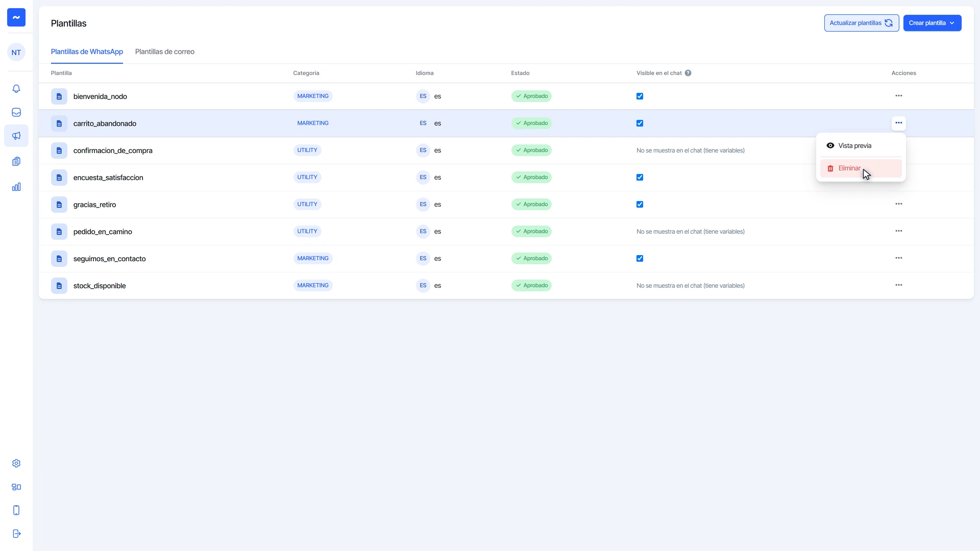Image resolution: width=980 pixels, height=551 pixels.
Task: Open the notifications bell in sidebar
Action: 16,89
